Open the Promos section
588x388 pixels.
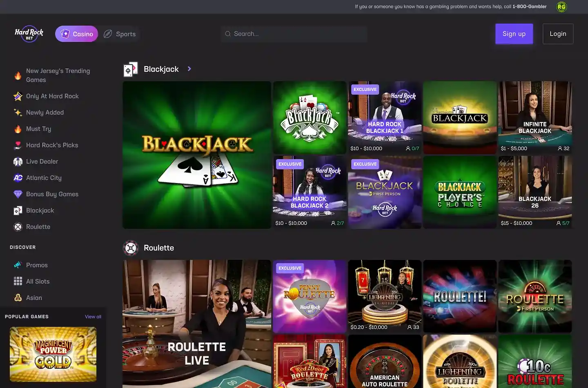(37, 265)
